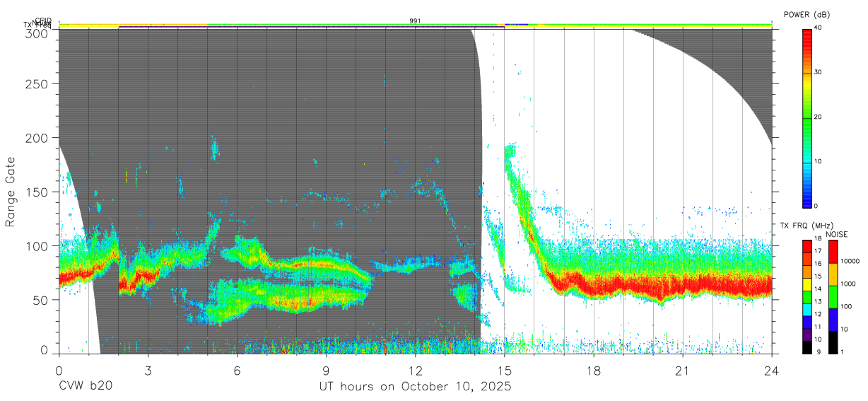Screen dimensions: 868x401
Task: Click the '9' label on TX FRQ scale
Action: (818, 353)
